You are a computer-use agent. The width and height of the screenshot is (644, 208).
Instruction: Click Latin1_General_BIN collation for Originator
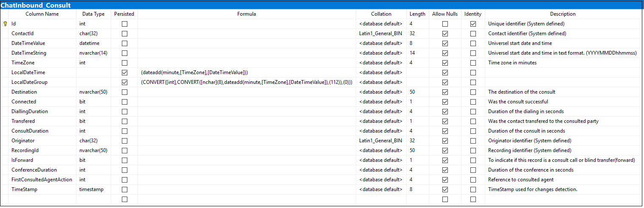(x=381, y=141)
